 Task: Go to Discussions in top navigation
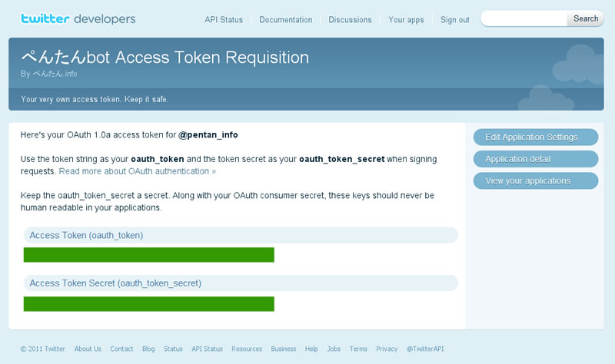point(350,20)
